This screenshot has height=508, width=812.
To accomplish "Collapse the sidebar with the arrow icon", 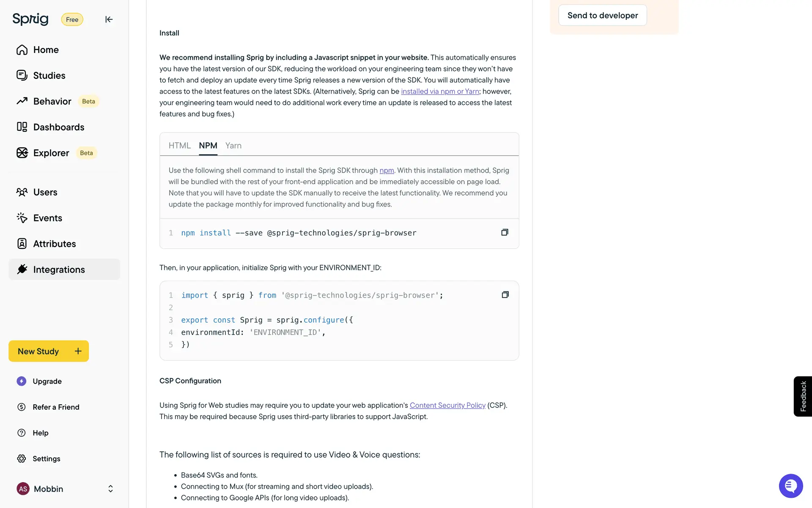I will pos(109,19).
